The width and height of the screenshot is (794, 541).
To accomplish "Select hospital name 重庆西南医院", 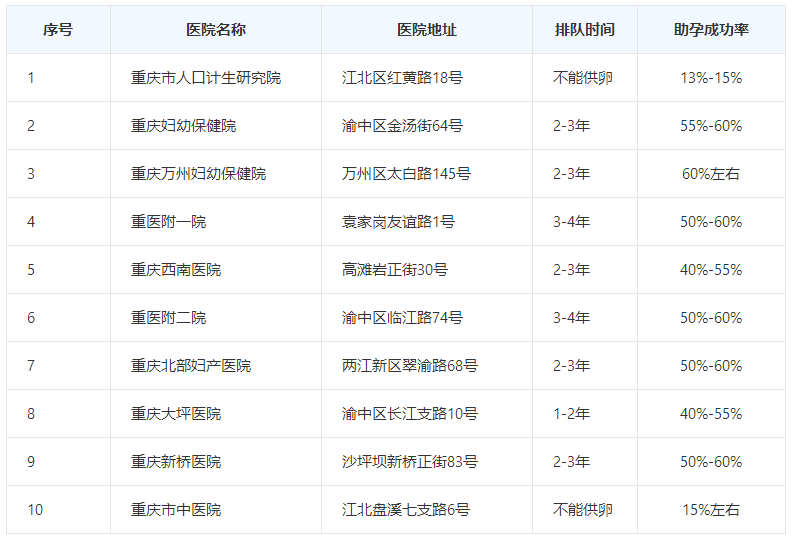I will pyautogui.click(x=176, y=269).
